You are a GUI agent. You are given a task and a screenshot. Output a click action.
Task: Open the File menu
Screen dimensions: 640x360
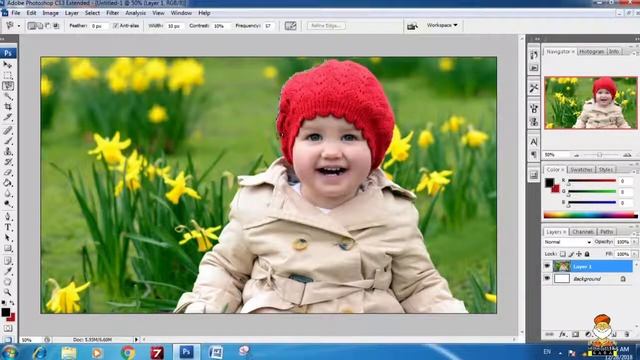[16, 13]
